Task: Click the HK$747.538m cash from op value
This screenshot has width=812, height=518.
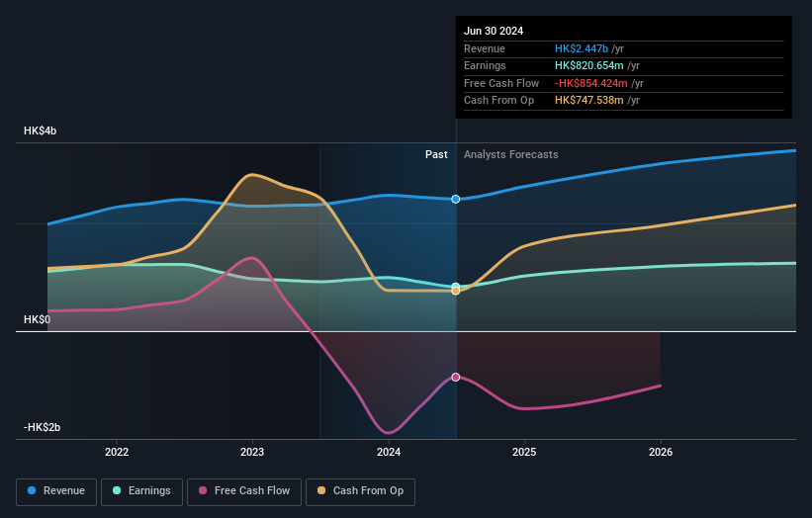Action: (589, 101)
